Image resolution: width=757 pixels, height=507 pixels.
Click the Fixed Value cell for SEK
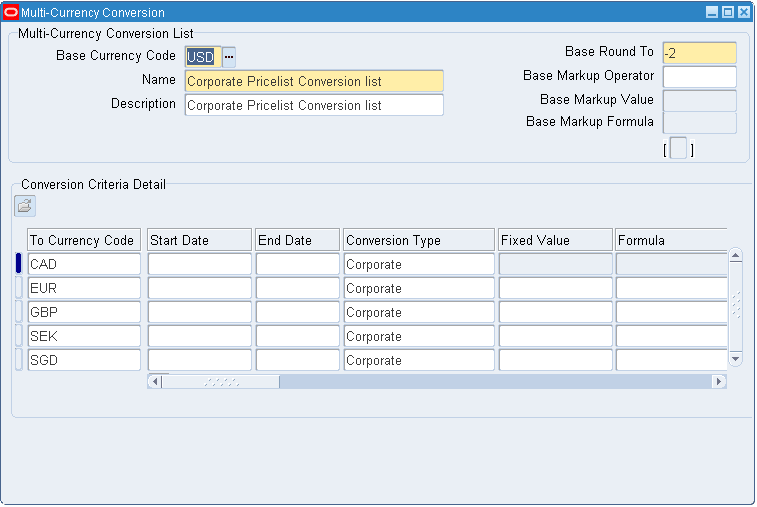[x=556, y=336]
